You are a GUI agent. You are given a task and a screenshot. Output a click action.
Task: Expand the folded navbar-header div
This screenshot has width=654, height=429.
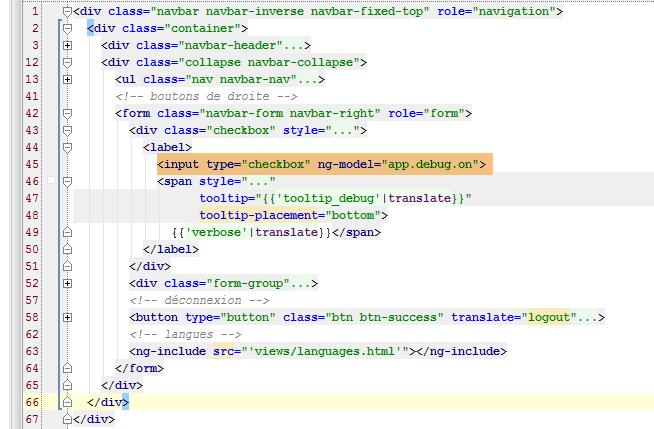67,45
